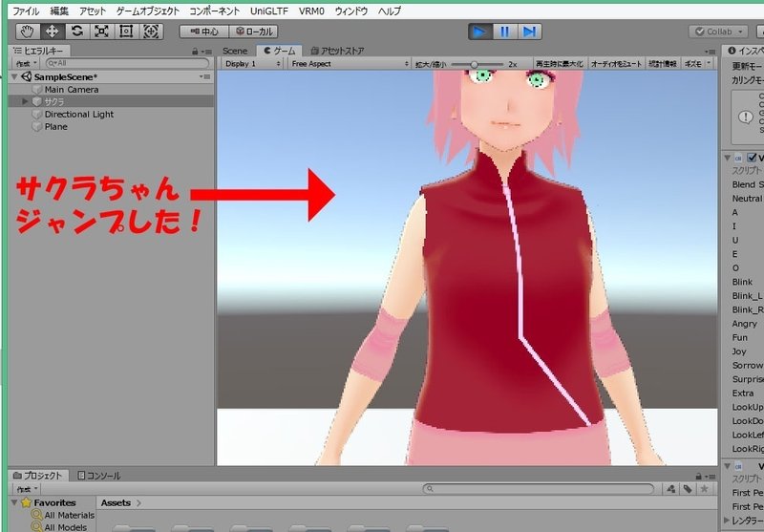Image resolution: width=764 pixels, height=532 pixels.
Task: Open SampleScene context options icon
Action: point(205,77)
